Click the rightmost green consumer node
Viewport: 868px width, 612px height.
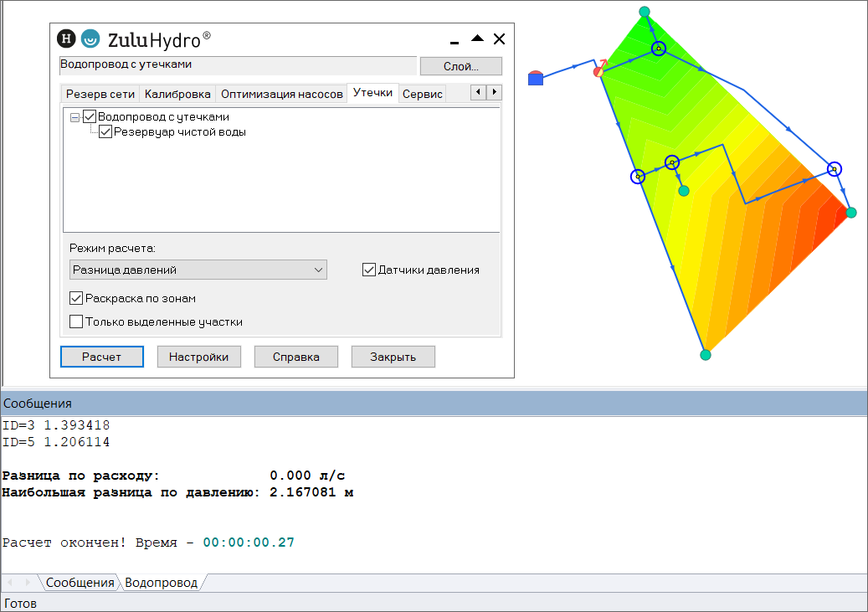[x=851, y=213]
